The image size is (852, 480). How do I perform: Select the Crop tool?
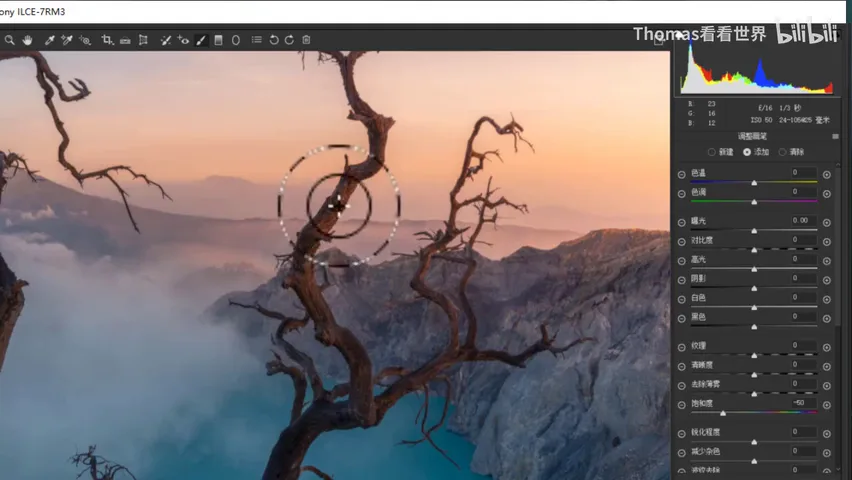click(107, 40)
